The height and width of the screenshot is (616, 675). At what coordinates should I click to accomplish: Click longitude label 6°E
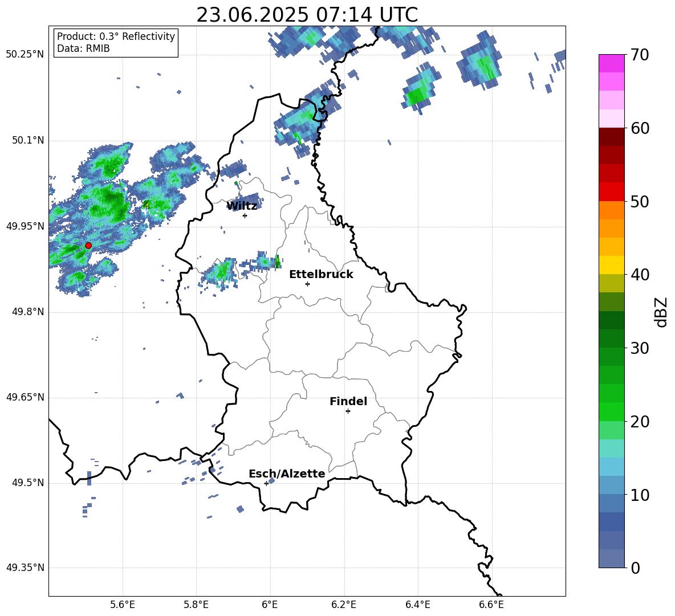[x=270, y=605]
